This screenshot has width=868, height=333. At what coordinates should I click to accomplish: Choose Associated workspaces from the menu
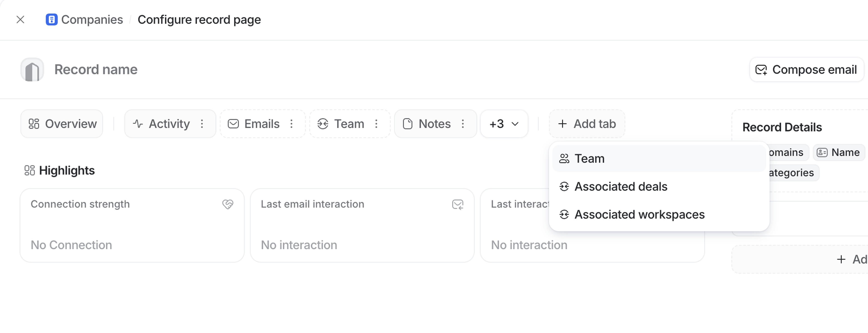tap(639, 214)
